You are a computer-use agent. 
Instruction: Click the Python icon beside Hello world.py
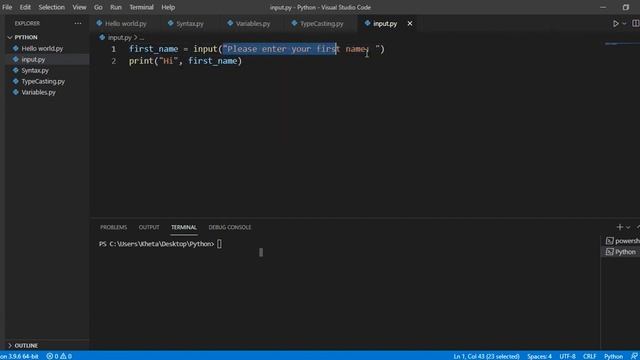16,48
